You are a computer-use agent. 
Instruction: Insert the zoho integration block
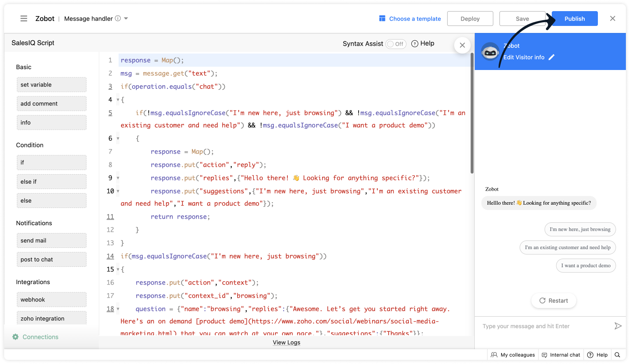click(x=51, y=318)
